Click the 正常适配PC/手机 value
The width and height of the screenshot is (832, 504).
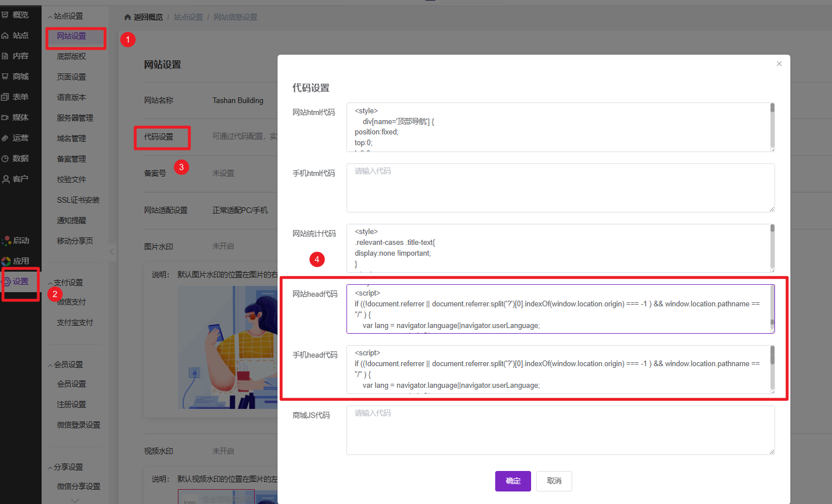tap(240, 210)
